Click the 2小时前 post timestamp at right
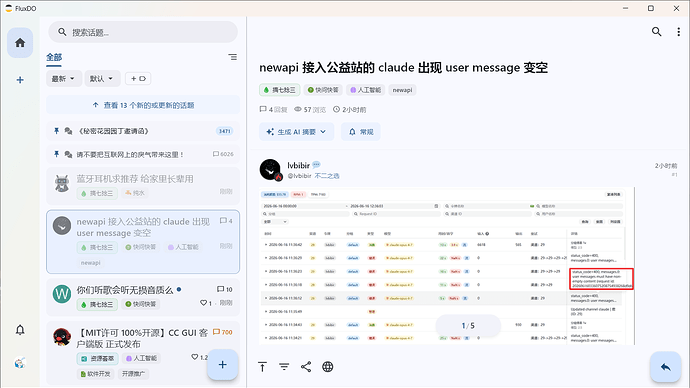The image size is (690, 388). coord(666,166)
